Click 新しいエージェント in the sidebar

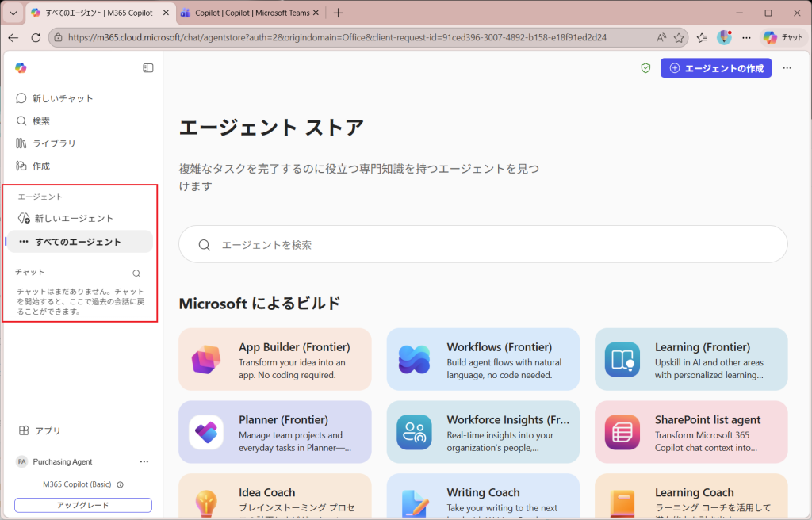(x=73, y=218)
